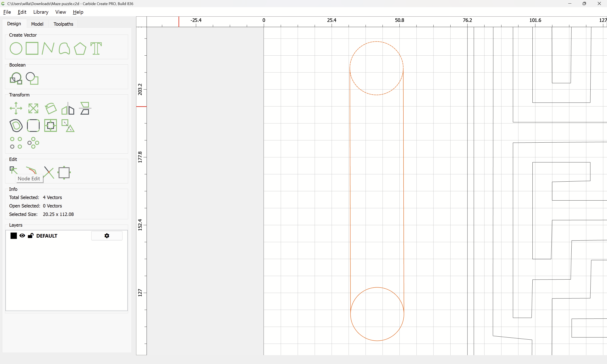Open the Mirror transform tool
Image resolution: width=607 pixels, height=364 pixels.
[x=68, y=108]
